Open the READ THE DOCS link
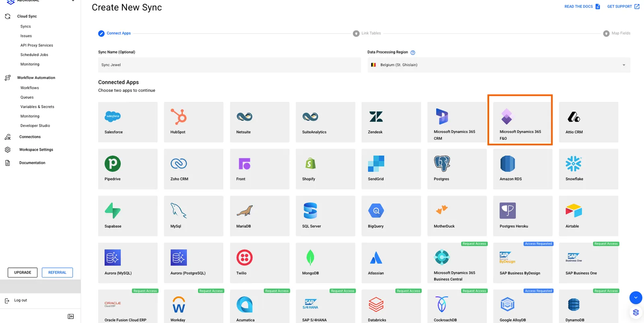644x323 pixels. 582,6
